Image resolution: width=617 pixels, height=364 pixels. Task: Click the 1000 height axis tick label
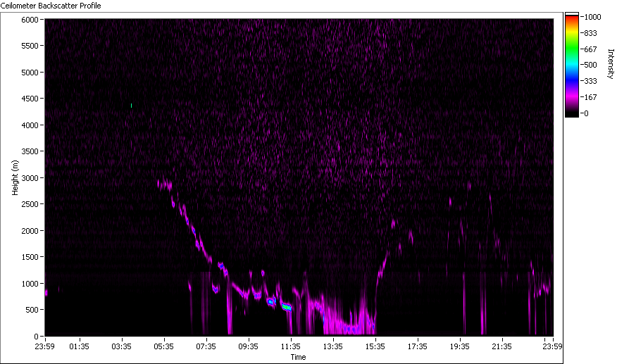pos(30,284)
